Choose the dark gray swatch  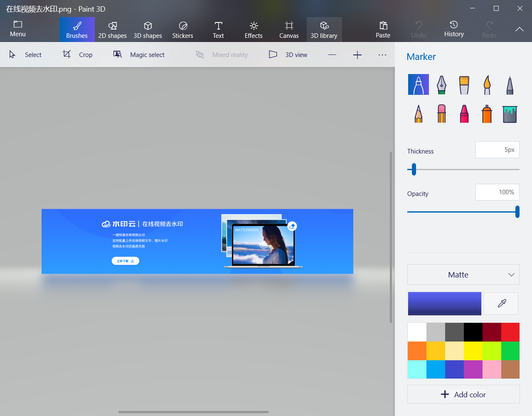point(454,332)
